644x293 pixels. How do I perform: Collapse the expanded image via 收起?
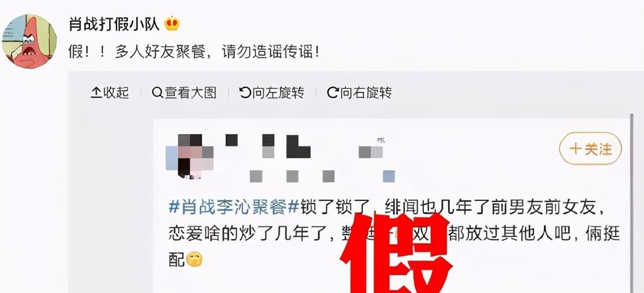click(x=110, y=93)
